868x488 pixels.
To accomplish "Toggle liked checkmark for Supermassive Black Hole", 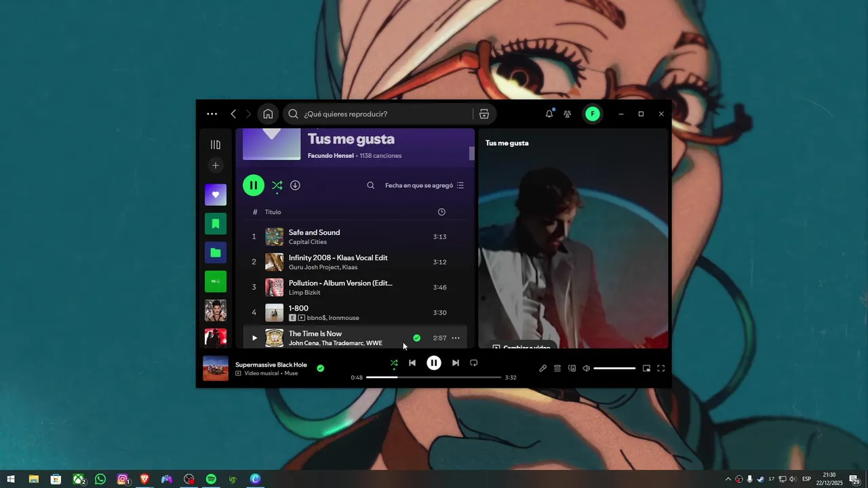I will (321, 368).
